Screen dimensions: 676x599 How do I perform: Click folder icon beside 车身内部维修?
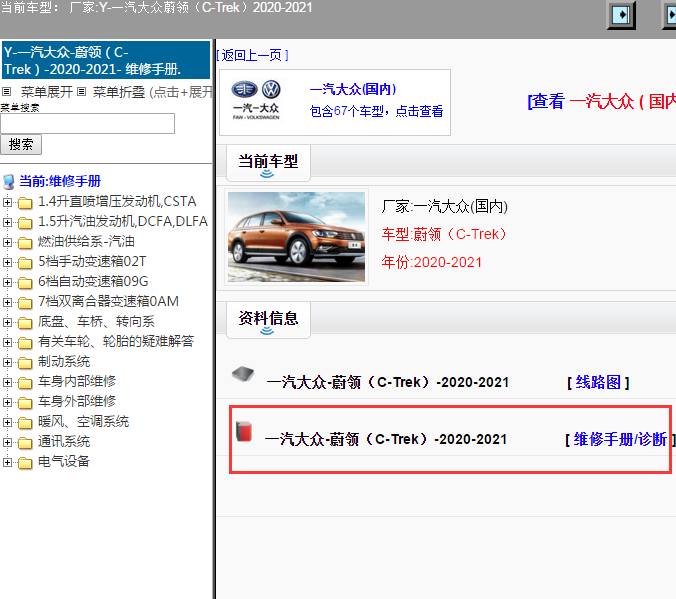pyautogui.click(x=25, y=383)
